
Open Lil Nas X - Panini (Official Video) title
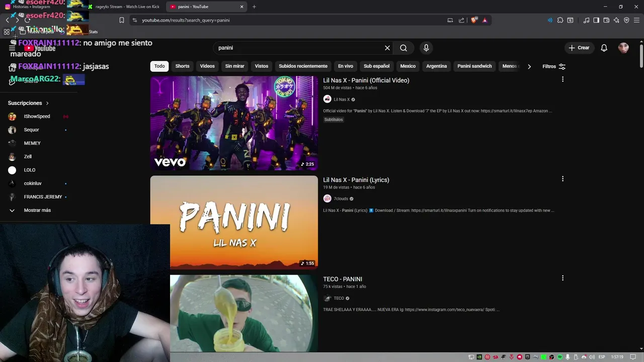point(366,80)
